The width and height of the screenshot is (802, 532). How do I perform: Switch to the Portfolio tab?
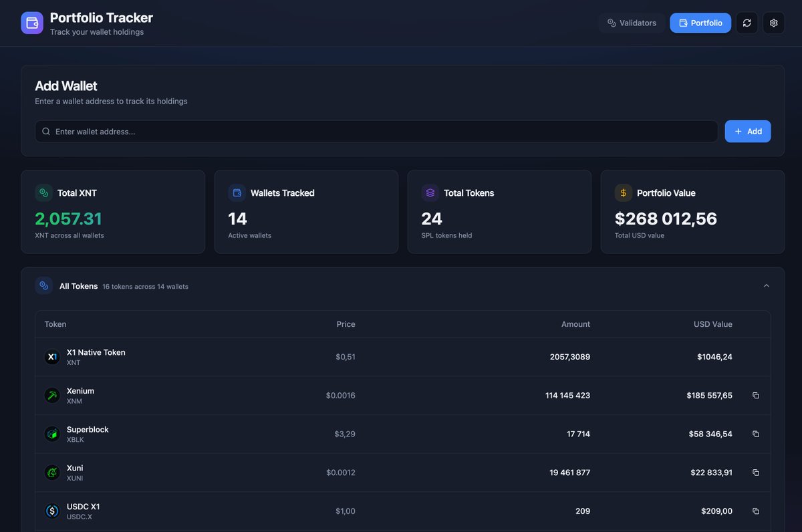tap(700, 23)
